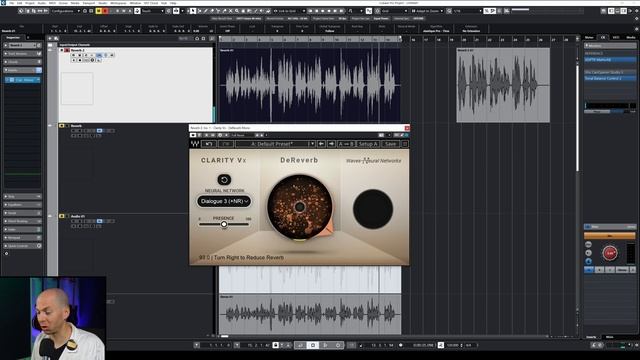The height and width of the screenshot is (360, 640).
Task: Expand the Direct Routing inspector section
Action: 22,221
